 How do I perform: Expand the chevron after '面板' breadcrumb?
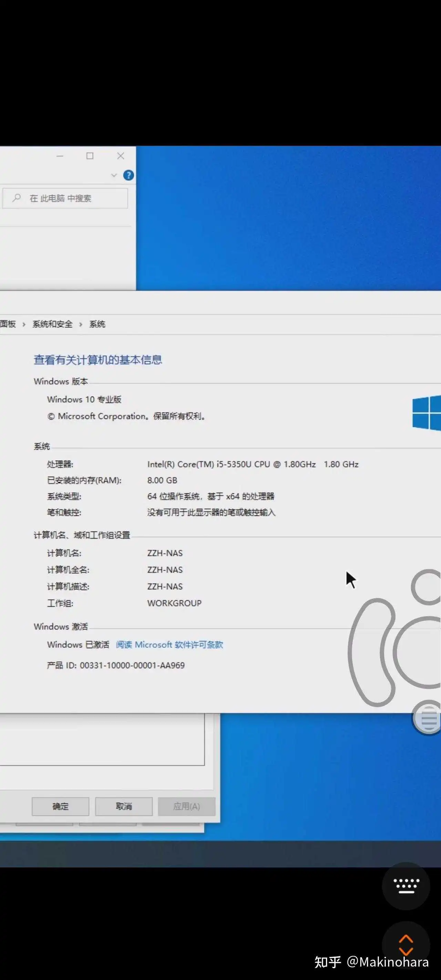click(x=24, y=325)
